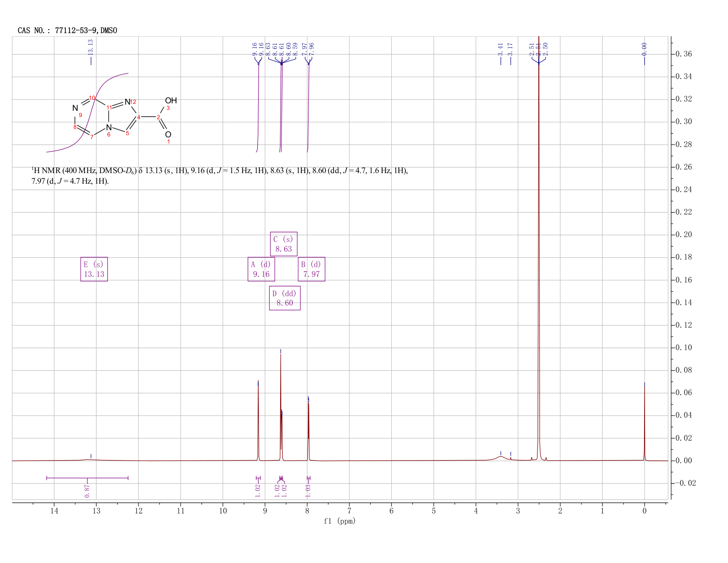Click the 3.41 peak label

[501, 49]
